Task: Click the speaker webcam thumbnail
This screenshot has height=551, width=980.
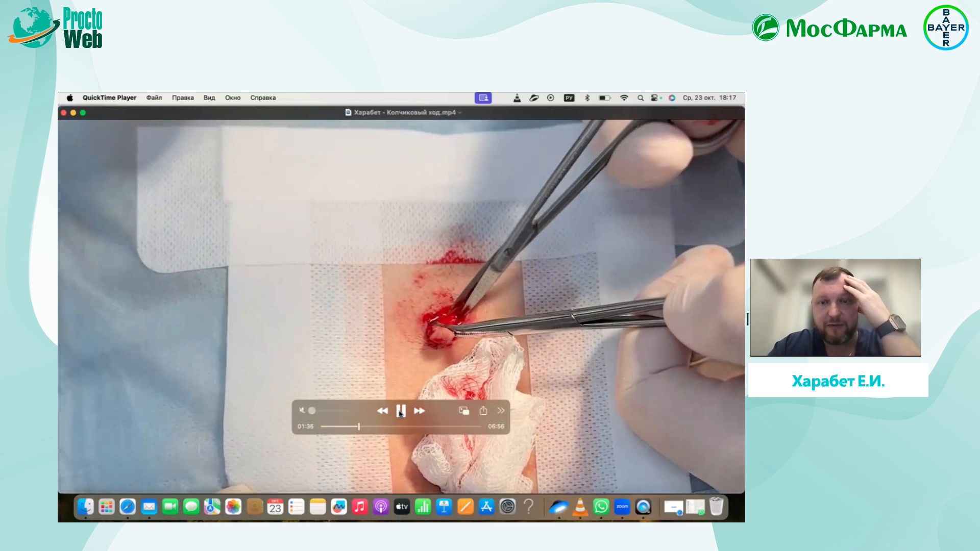Action: point(835,307)
